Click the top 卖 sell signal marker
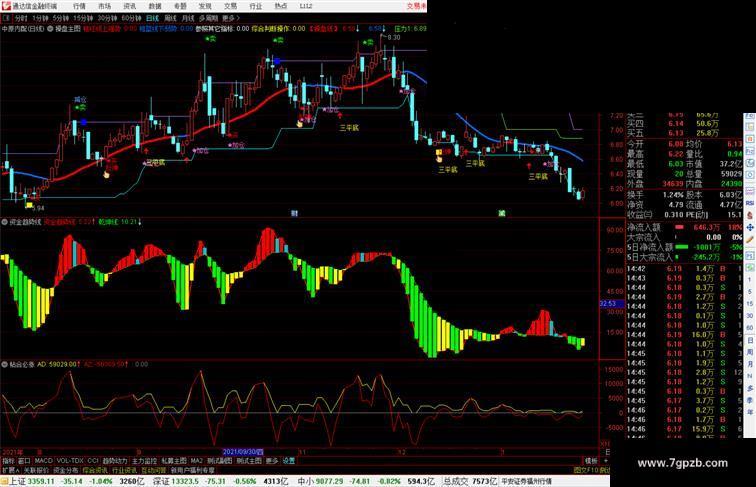The width and height of the screenshot is (756, 487). 211,39
